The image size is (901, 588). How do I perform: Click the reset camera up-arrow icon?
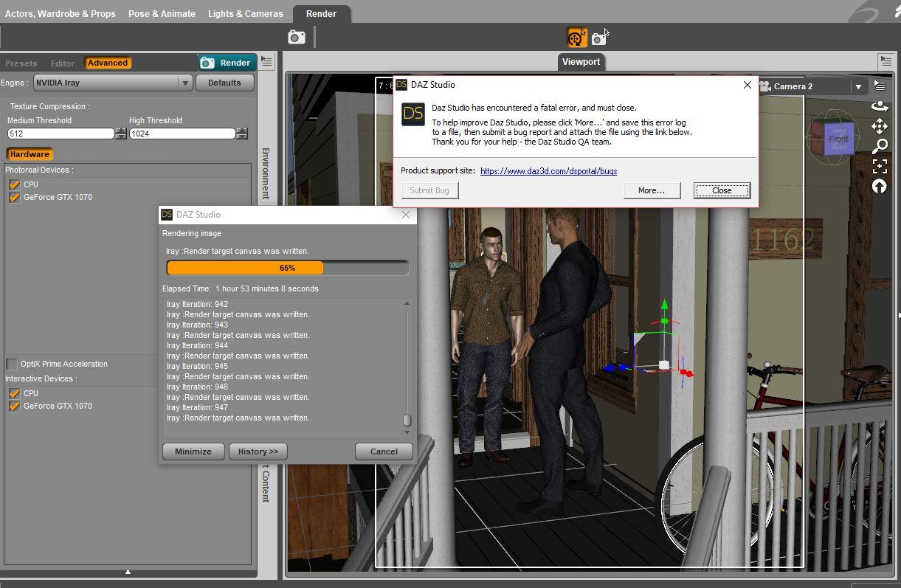click(880, 186)
